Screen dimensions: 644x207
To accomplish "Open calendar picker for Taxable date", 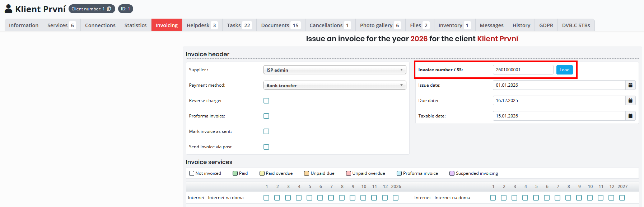I will point(630,116).
